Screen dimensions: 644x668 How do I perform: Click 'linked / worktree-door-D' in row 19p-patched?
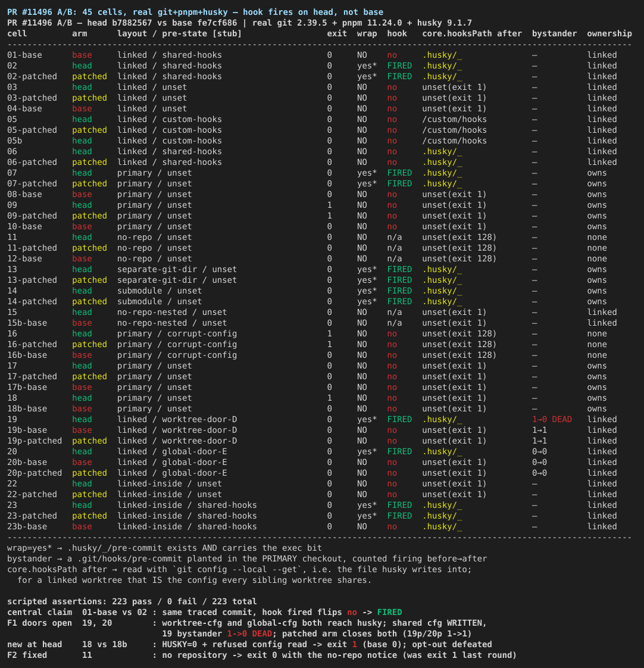click(177, 441)
